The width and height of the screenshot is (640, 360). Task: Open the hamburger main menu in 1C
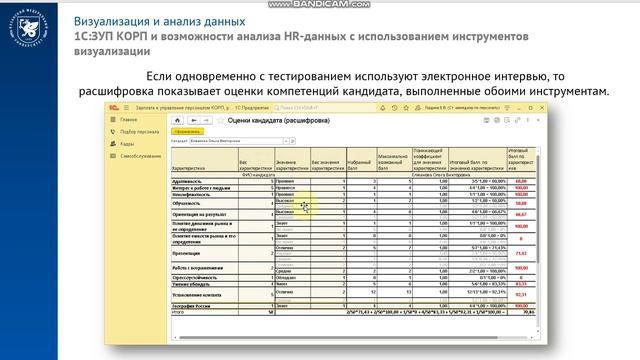pyautogui.click(x=126, y=108)
